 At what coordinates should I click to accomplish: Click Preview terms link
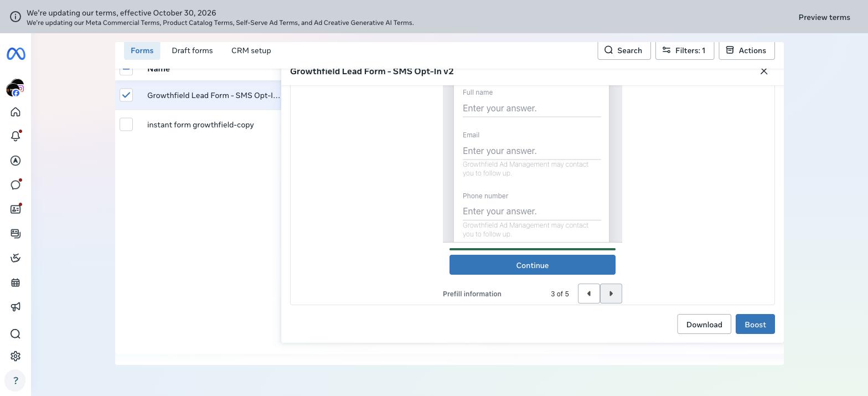coord(824,17)
